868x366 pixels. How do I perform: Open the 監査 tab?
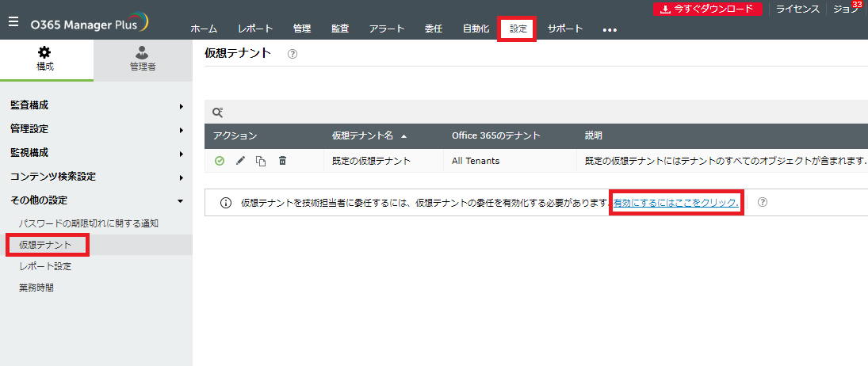(340, 29)
